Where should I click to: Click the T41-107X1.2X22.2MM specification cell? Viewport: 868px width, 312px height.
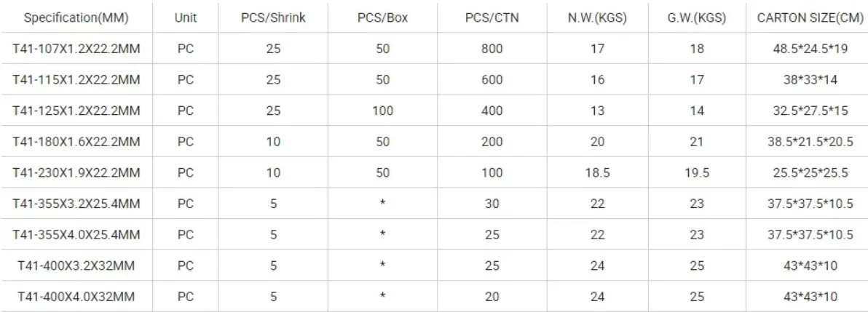(76, 49)
